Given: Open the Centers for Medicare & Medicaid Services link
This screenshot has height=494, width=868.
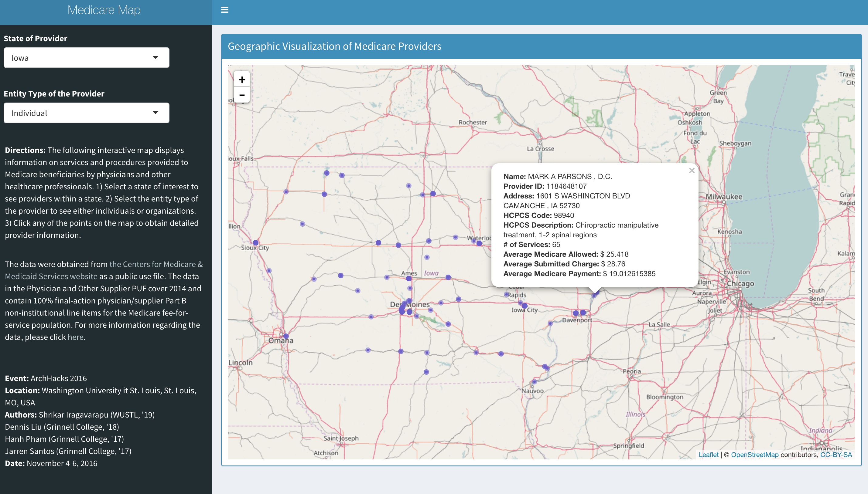Looking at the screenshot, I should (x=156, y=264).
